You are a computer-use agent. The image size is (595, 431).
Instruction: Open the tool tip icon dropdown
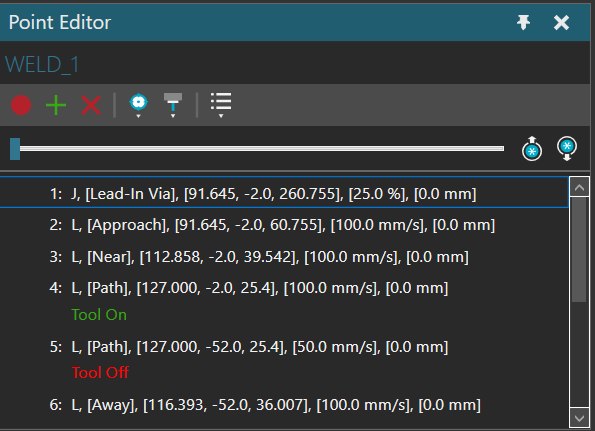[173, 105]
